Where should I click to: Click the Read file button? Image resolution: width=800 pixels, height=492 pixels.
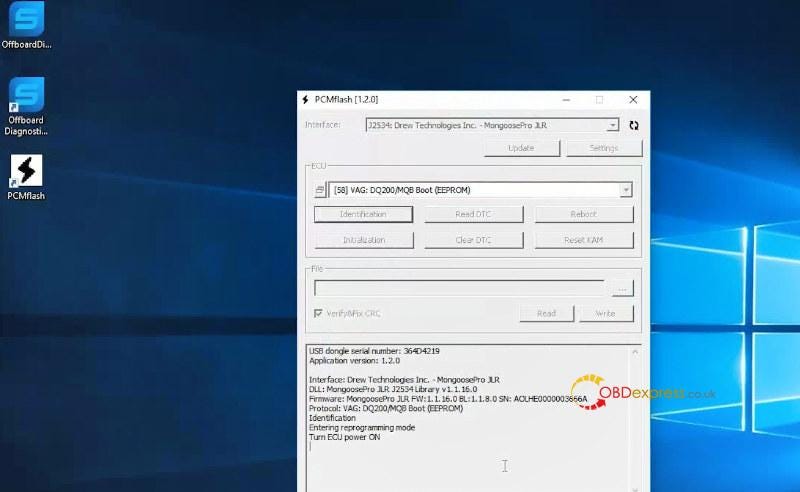(x=546, y=313)
